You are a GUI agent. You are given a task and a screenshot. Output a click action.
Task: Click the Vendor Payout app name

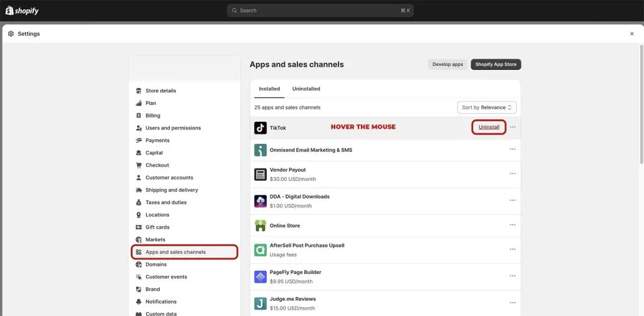point(287,170)
